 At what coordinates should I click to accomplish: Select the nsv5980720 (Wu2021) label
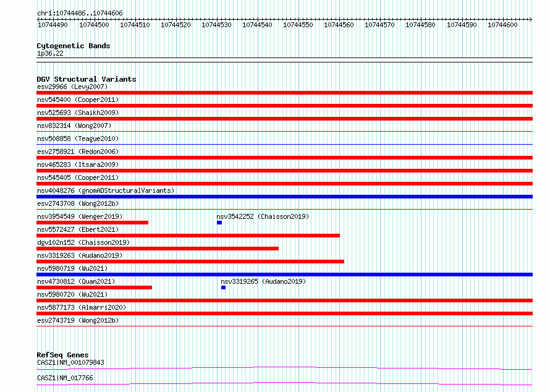pyautogui.click(x=72, y=294)
